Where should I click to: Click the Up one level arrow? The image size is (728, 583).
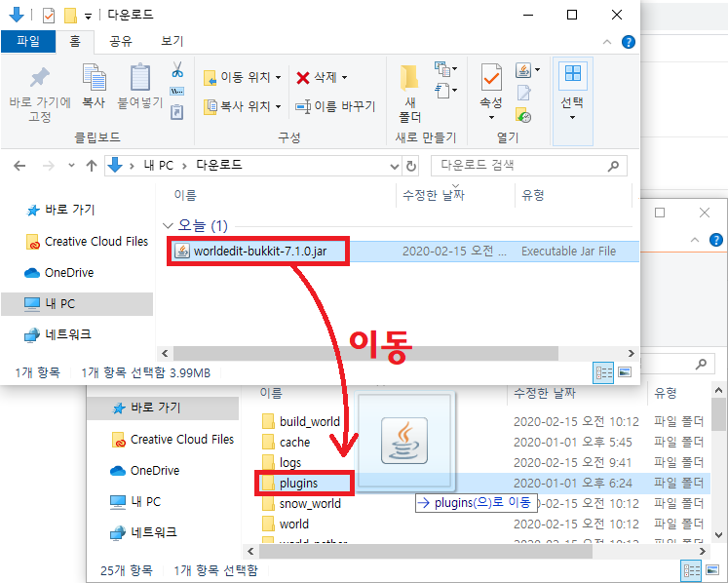pyautogui.click(x=92, y=166)
